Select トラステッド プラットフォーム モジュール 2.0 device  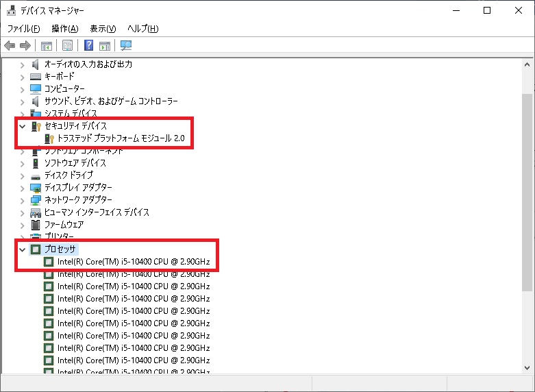point(121,138)
